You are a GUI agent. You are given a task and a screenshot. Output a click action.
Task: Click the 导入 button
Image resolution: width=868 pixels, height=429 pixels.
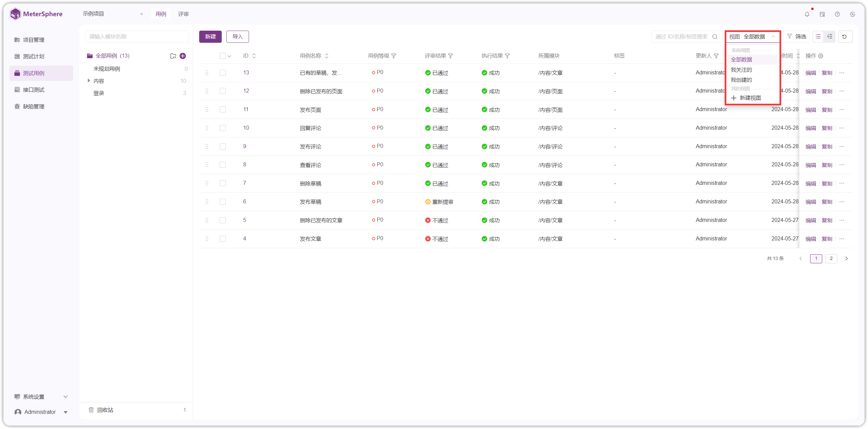coord(238,36)
